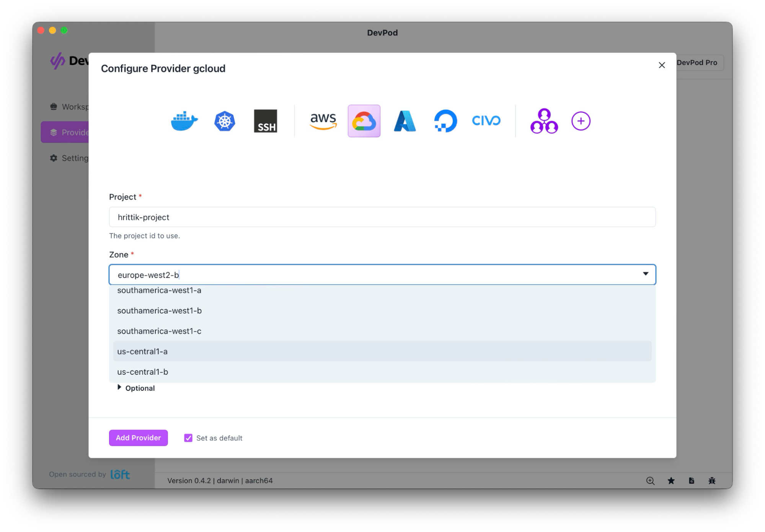Click the add custom provider plus icon
The height and width of the screenshot is (532, 765).
580,121
